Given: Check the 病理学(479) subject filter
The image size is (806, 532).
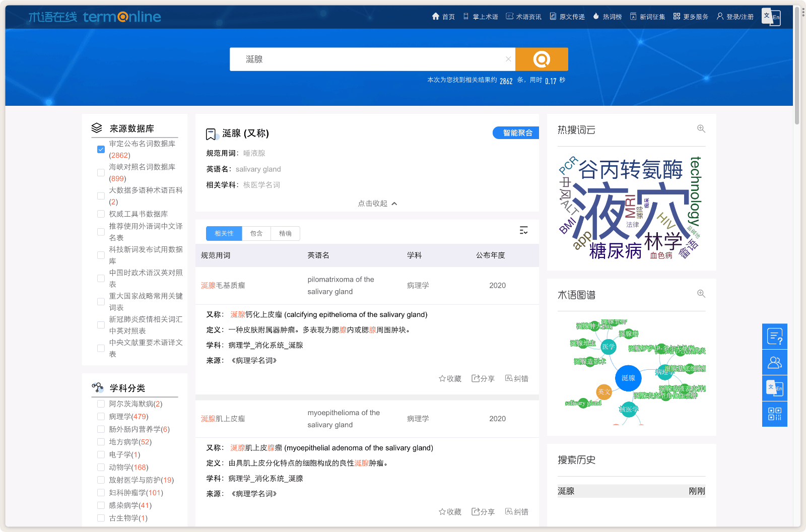Looking at the screenshot, I should pyautogui.click(x=101, y=416).
